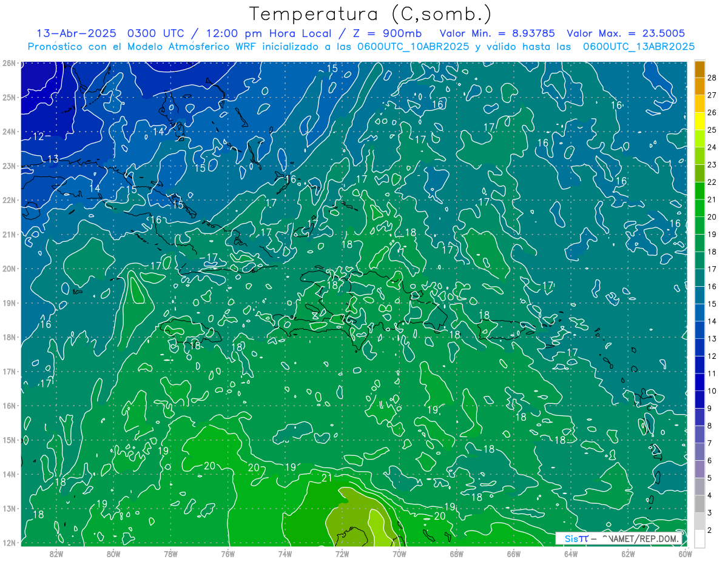Click 'Valor Max. = 23.5005' text
Viewport: 728px width, 562px height.
pyautogui.click(x=625, y=33)
